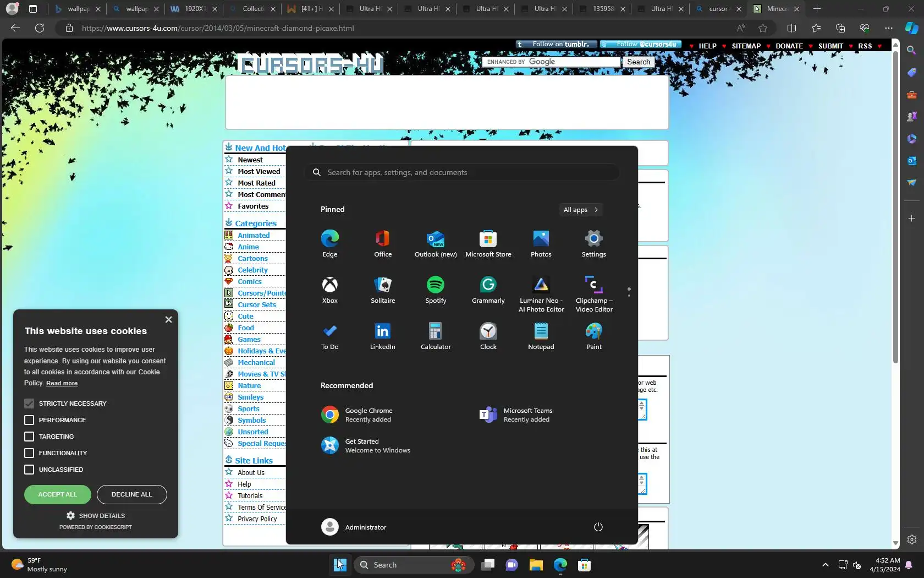
Task: Open a new browser tab
Action: pyautogui.click(x=817, y=9)
